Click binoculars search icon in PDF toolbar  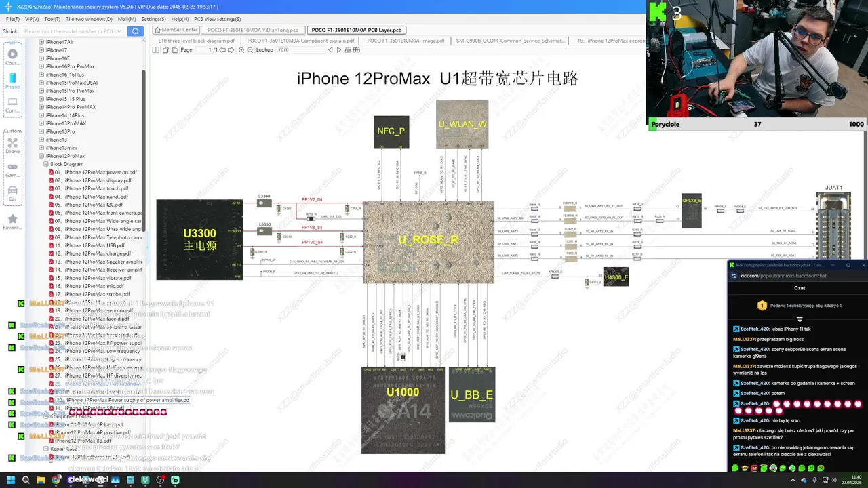point(355,50)
